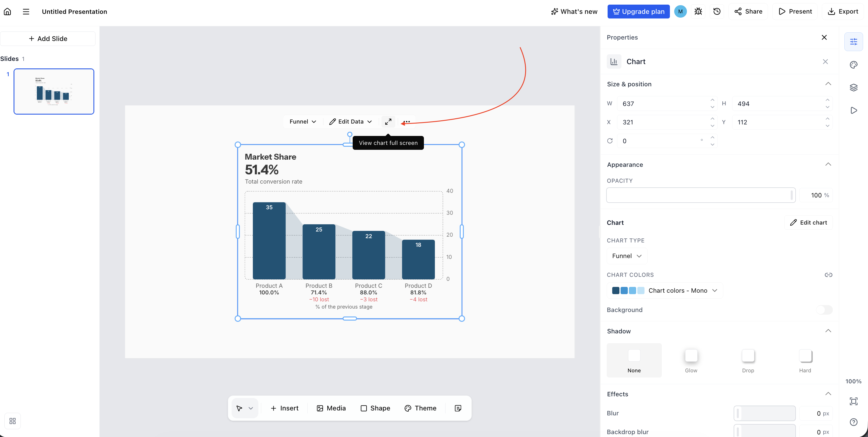
Task: Click the Product A bar
Action: pyautogui.click(x=269, y=241)
